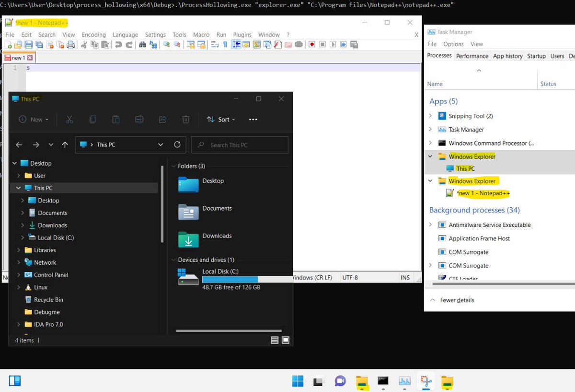This screenshot has width=575, height=392.
Task: Open address bar history dropdown in File Explorer
Action: click(x=161, y=145)
